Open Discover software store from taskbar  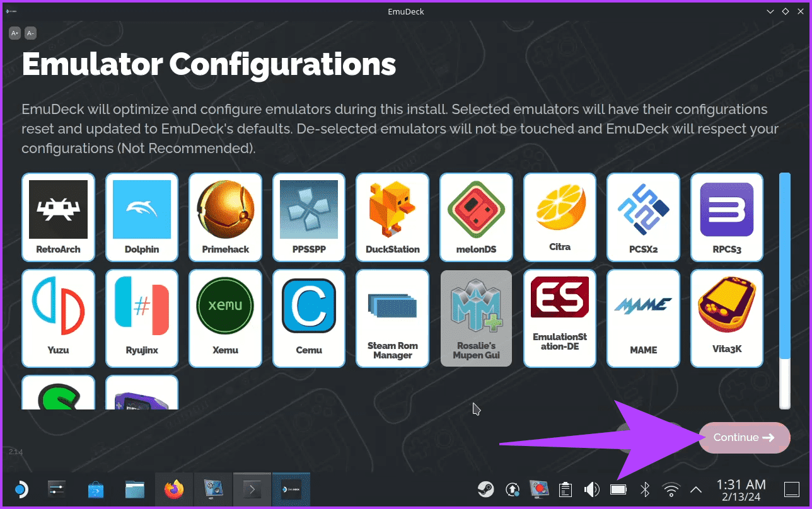(x=96, y=489)
